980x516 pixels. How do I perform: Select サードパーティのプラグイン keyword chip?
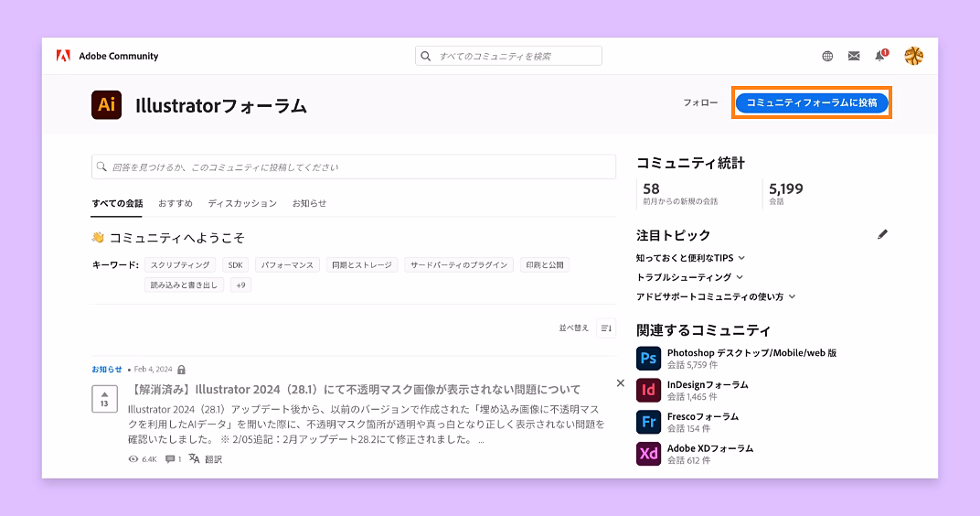459,265
